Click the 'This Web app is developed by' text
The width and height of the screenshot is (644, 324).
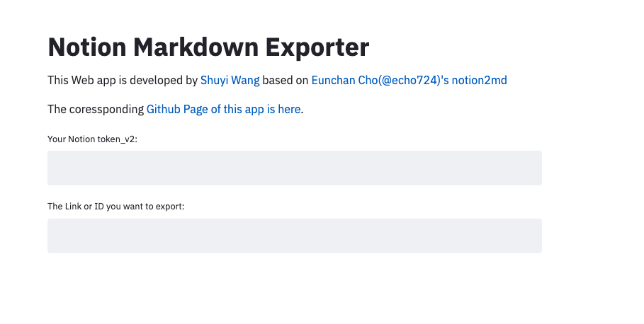(123, 80)
